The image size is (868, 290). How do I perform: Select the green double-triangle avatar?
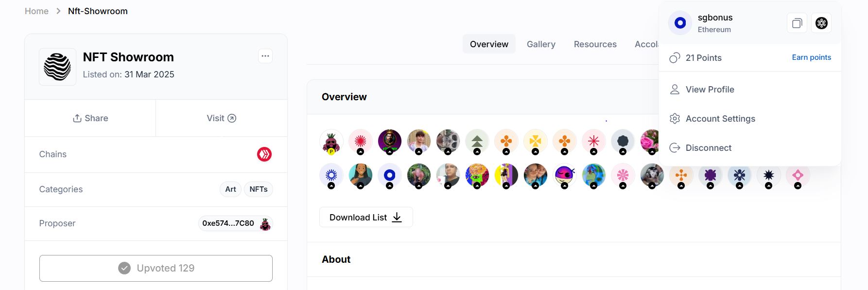(477, 142)
